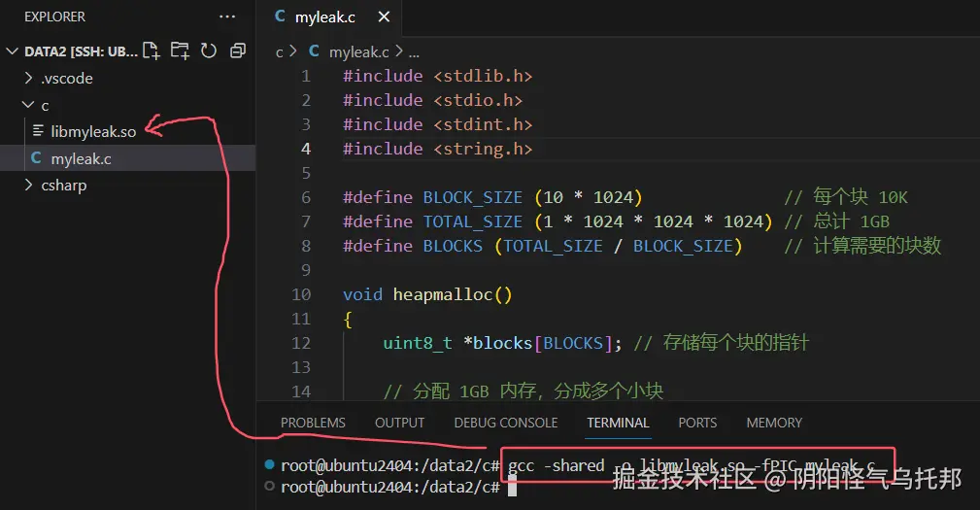Click the file icon beside libmyleak.so
The width and height of the screenshot is (980, 510).
[x=38, y=130]
